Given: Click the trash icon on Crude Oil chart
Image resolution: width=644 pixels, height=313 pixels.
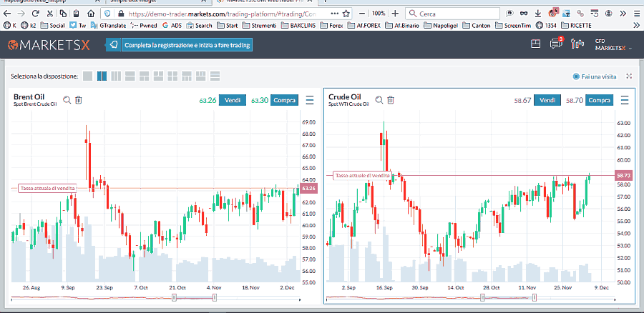Looking at the screenshot, I should 391,100.
